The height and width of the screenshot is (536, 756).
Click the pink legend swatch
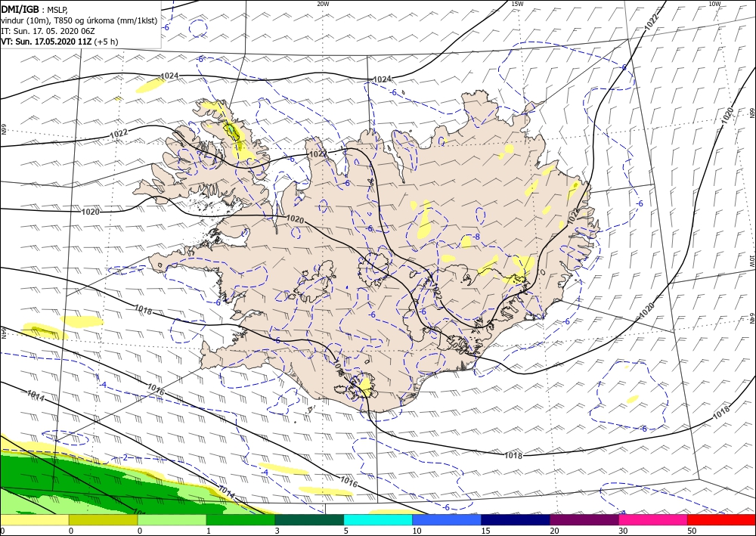pyautogui.click(x=653, y=519)
